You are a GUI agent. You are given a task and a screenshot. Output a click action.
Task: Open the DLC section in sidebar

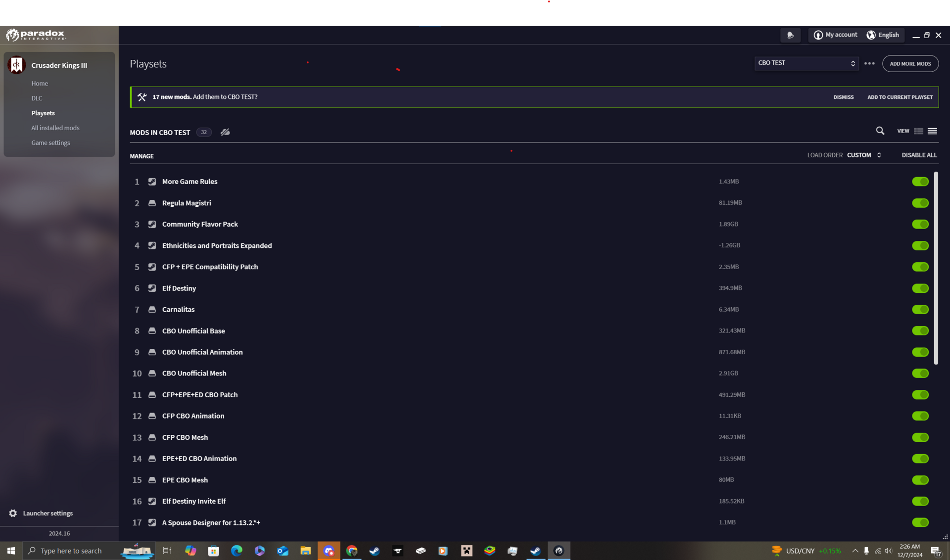tap(37, 98)
